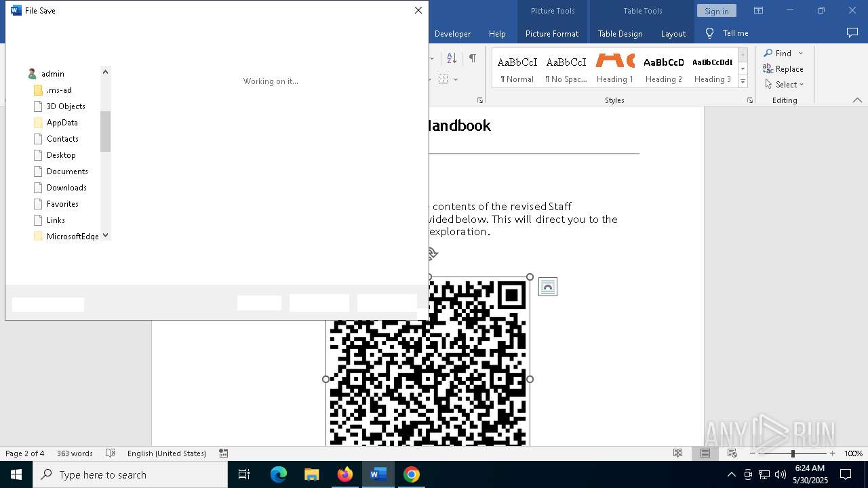Open the Find dropdown arrow

(800, 53)
